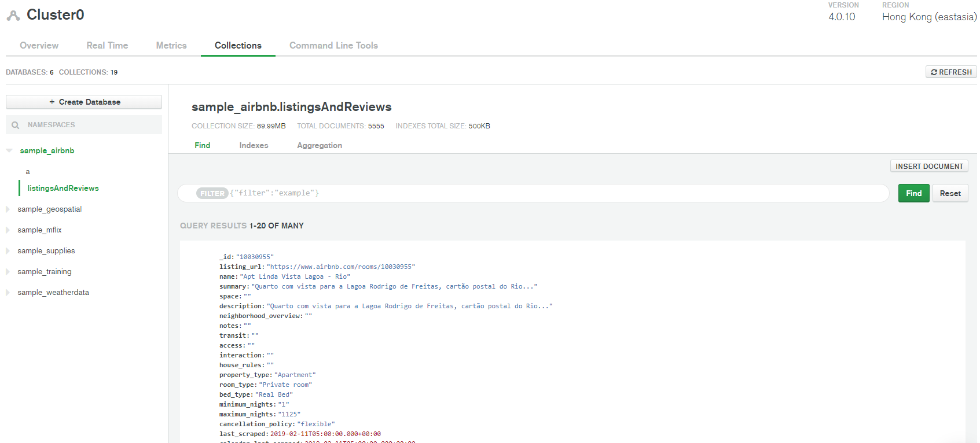Expand the sample_weatherdata database arrow
Viewport: 980px width, 443px height.
tap(8, 293)
